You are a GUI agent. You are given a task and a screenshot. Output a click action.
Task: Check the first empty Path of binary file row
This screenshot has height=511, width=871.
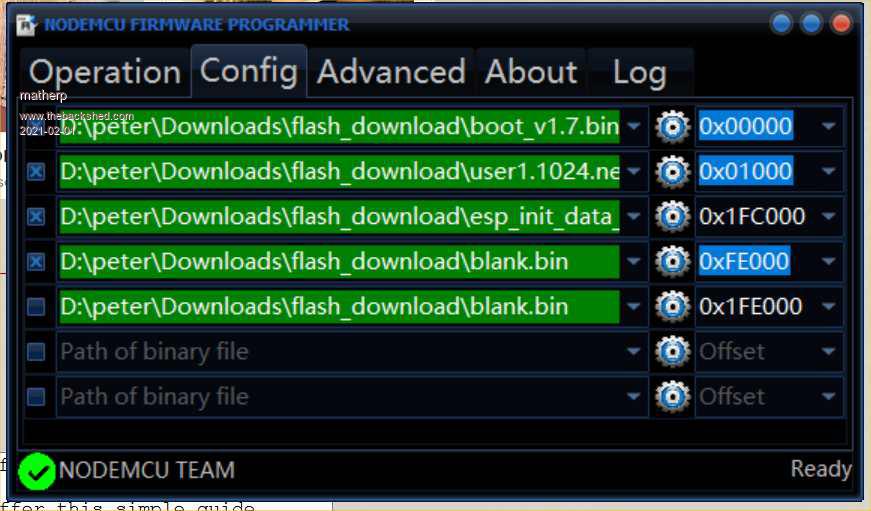pyautogui.click(x=36, y=352)
